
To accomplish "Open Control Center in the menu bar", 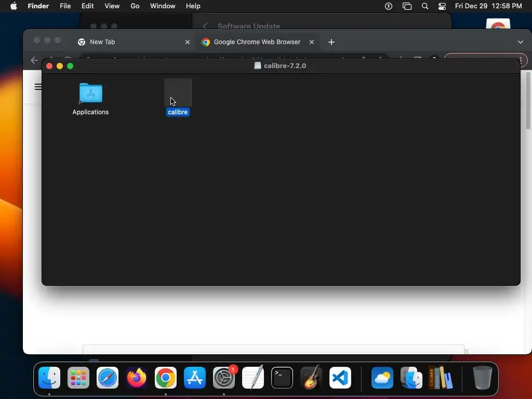I will click(x=442, y=6).
